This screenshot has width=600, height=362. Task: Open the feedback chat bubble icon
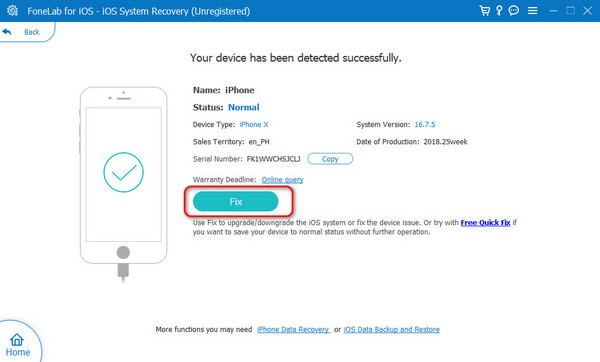514,11
